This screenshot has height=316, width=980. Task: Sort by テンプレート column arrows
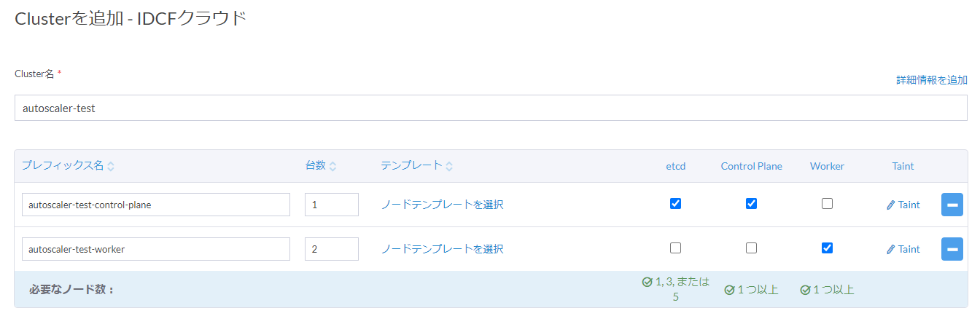(449, 166)
